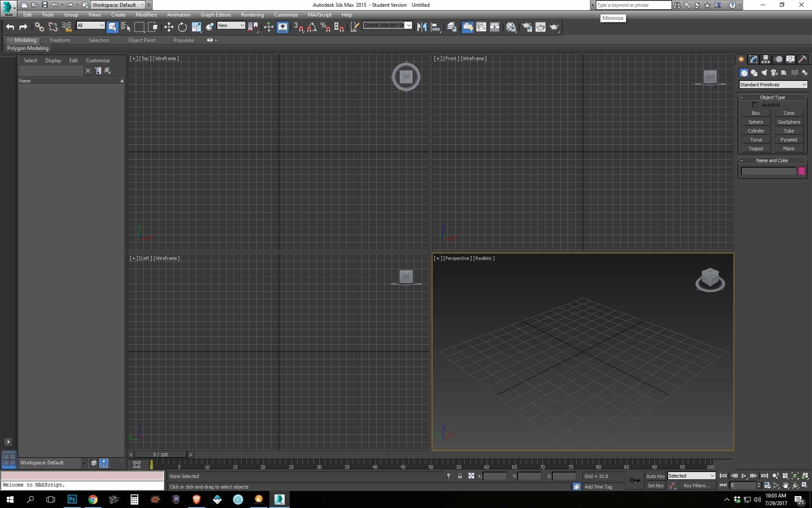Click the object color swatch
Viewport: 812px width, 508px height.
(x=803, y=171)
